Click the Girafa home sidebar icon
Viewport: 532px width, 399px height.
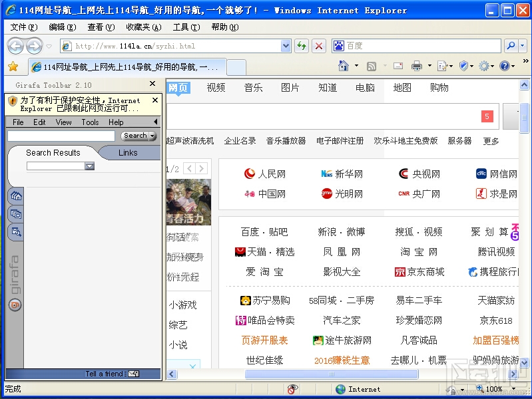tap(16, 196)
